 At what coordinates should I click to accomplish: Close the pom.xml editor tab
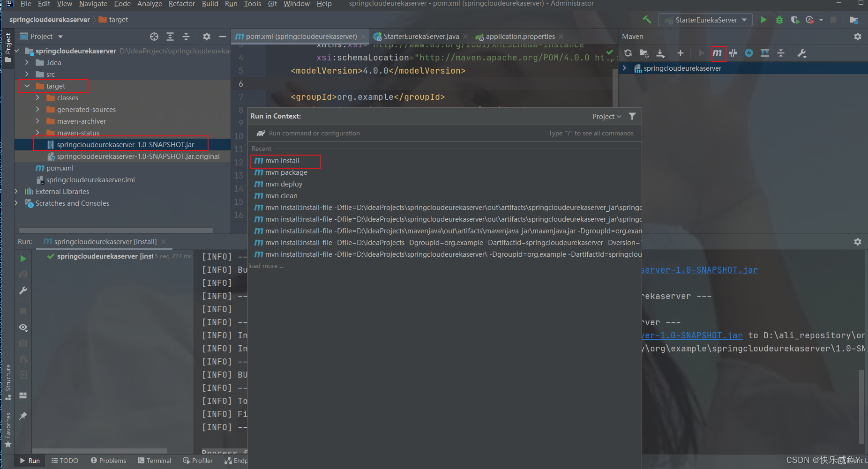coord(363,37)
